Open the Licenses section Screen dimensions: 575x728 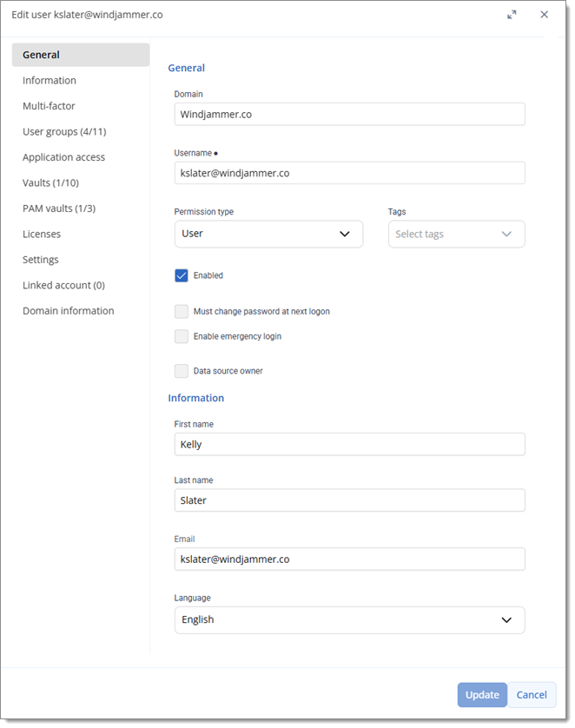(40, 234)
